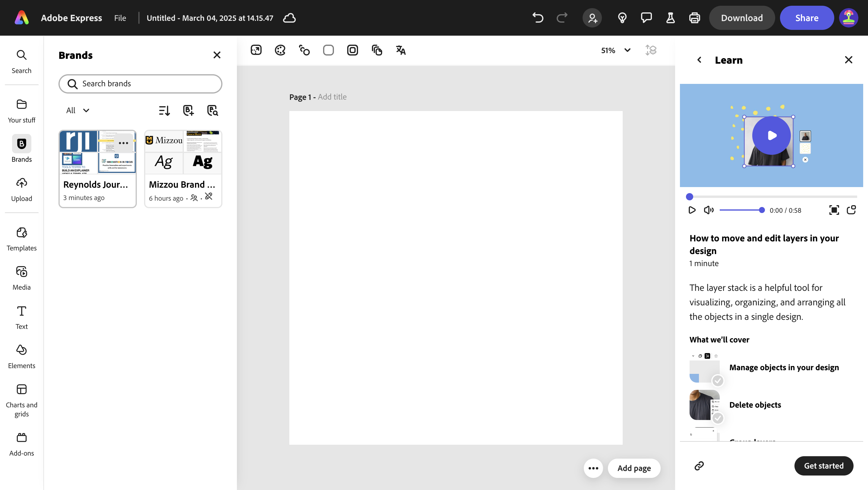
Task: Toggle fullscreen for tutorial video
Action: 834,210
